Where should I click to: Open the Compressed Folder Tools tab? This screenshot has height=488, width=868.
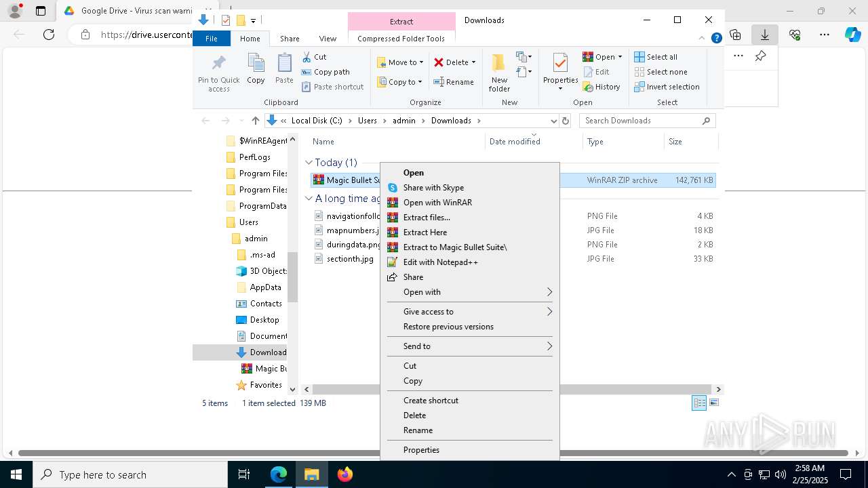pyautogui.click(x=401, y=39)
